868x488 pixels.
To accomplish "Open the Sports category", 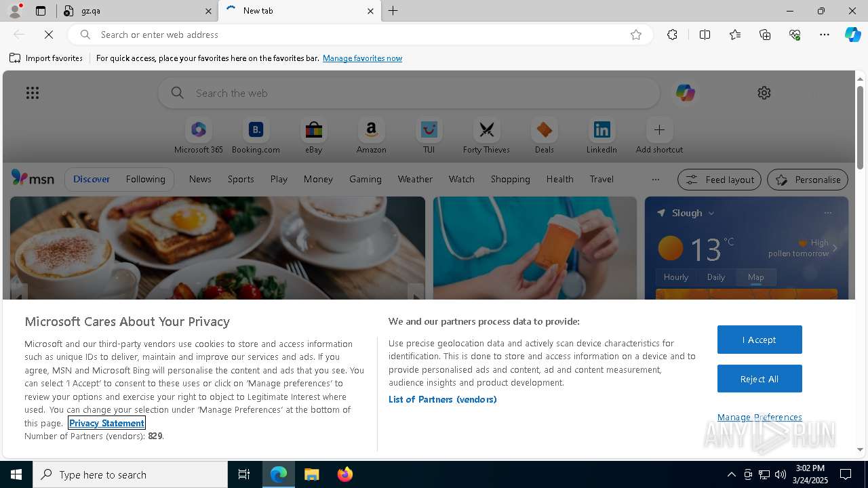I will 241,179.
